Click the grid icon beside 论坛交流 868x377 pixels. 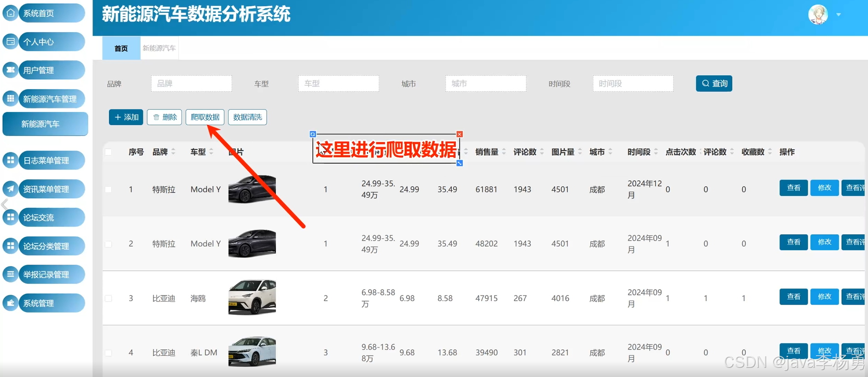point(11,217)
